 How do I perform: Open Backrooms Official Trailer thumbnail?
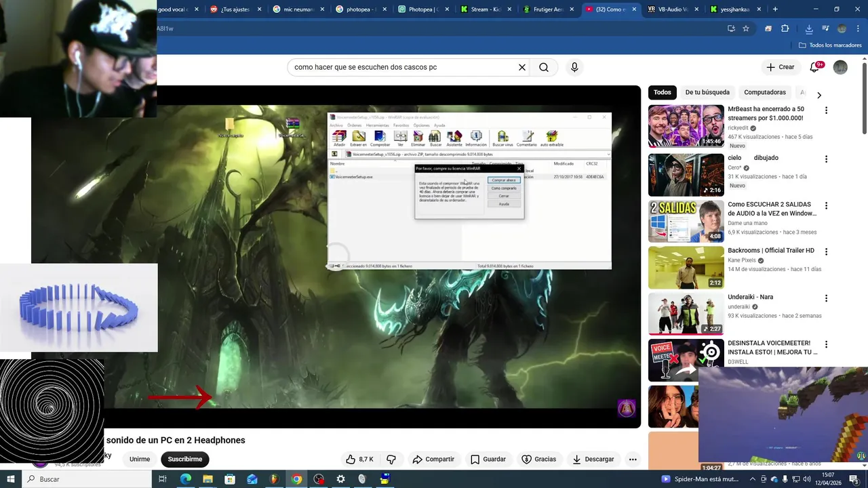point(686,268)
